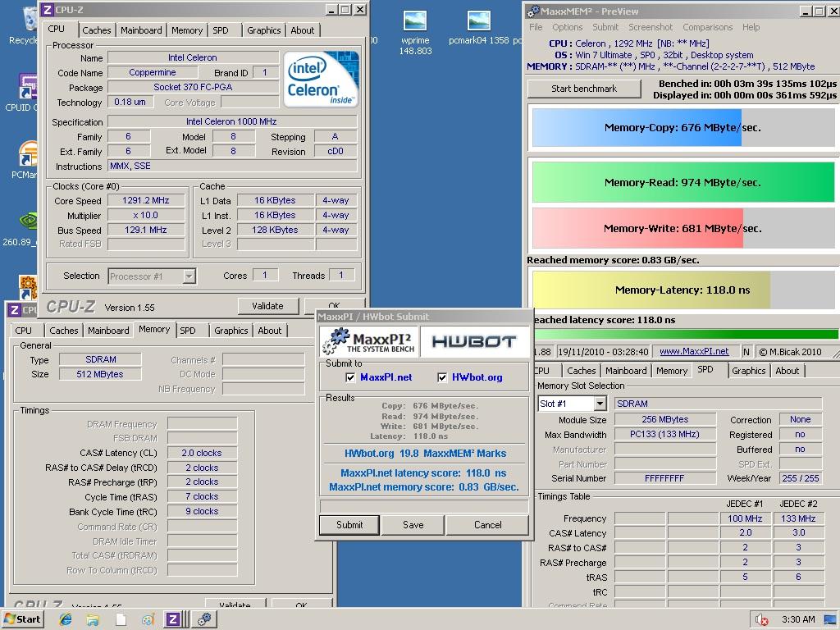Screen dimensions: 840x630
Task: Open the Comparisons menu in MaxxMEM²
Action: tap(707, 27)
